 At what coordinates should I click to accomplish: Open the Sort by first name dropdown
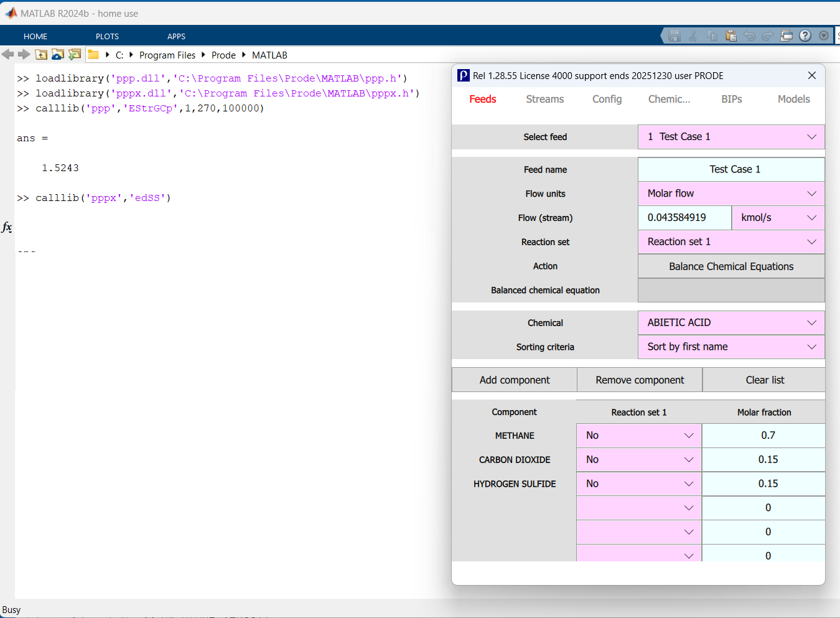pos(731,347)
